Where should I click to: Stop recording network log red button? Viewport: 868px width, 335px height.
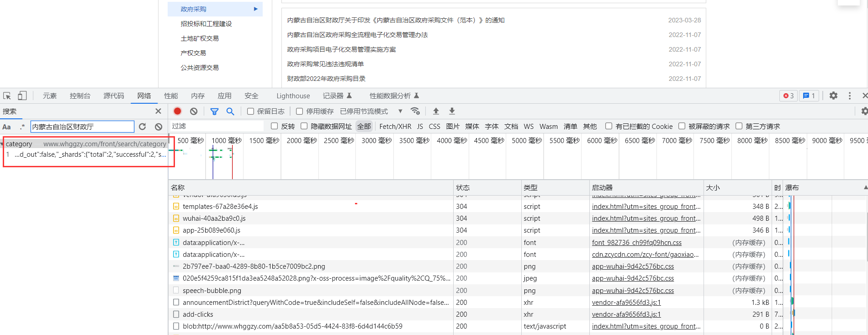(x=178, y=111)
